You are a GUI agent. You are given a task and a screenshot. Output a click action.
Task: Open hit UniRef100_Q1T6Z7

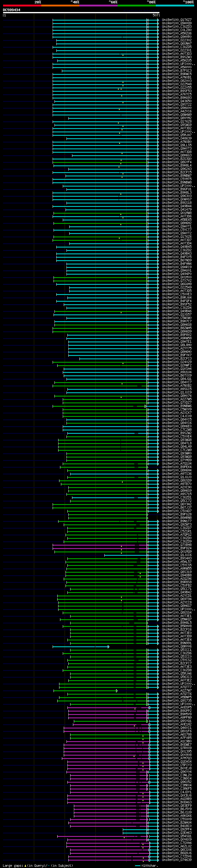(176, 20)
